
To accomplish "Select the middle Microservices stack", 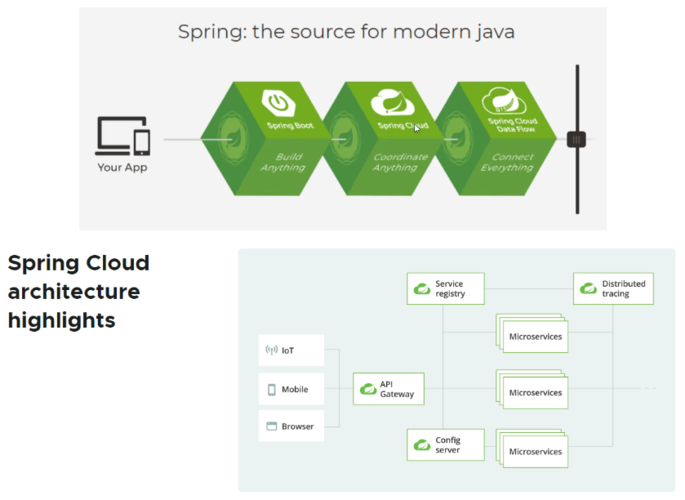I will tap(532, 390).
